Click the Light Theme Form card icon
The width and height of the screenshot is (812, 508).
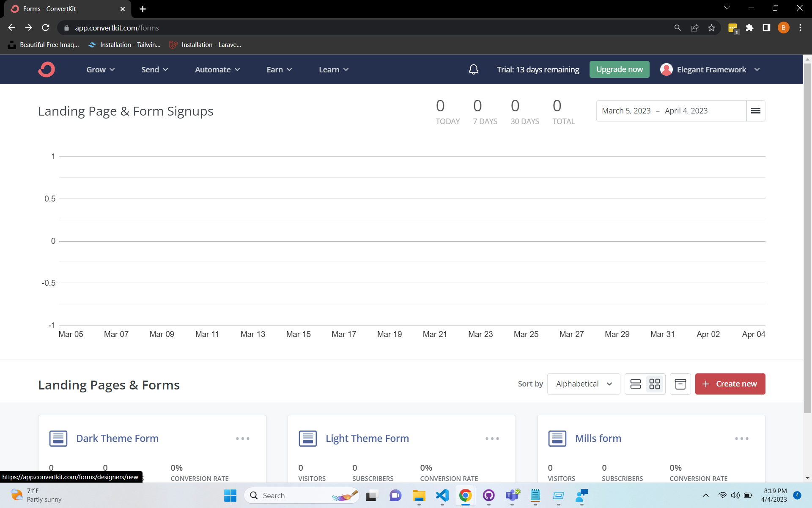point(308,438)
